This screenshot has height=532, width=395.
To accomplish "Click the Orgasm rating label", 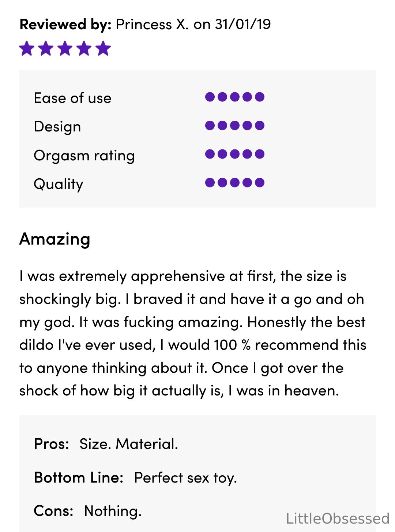I will point(84,156).
